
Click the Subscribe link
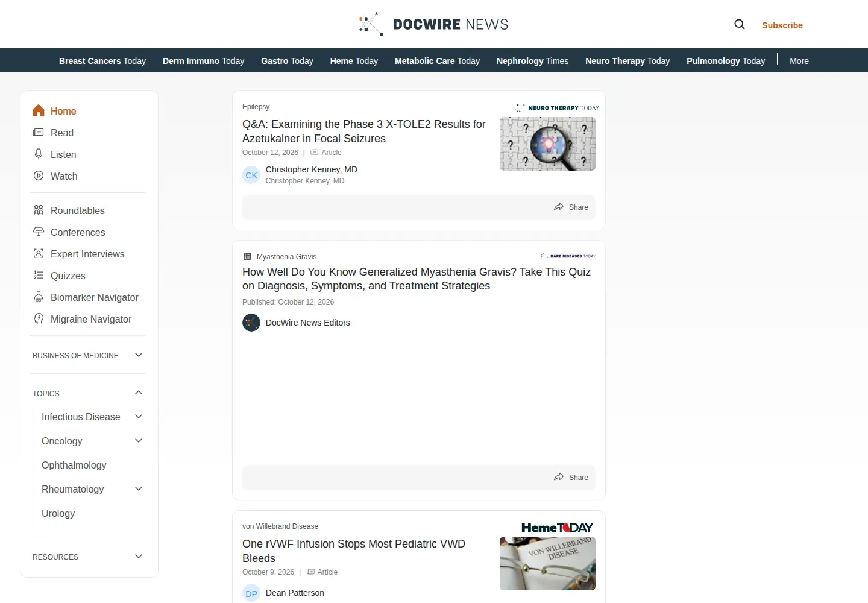(782, 25)
